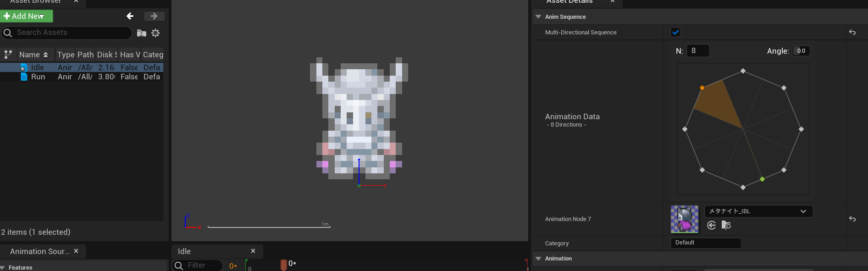Sort assets by the Categ column
The image size is (868, 271).
click(153, 55)
